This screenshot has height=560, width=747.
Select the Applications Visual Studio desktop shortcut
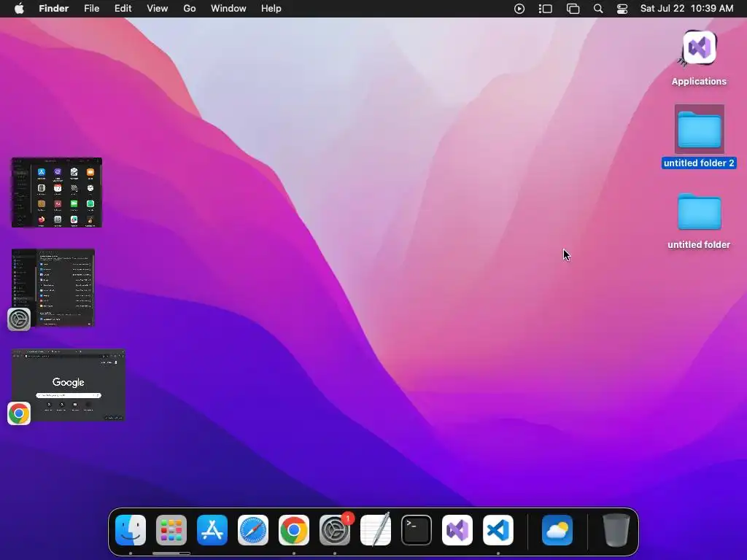(x=699, y=47)
